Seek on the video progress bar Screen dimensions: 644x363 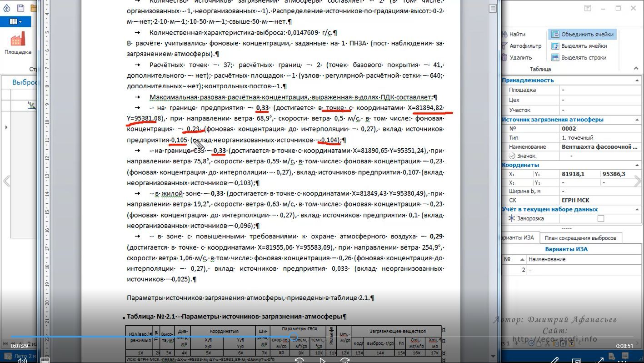click(x=322, y=337)
